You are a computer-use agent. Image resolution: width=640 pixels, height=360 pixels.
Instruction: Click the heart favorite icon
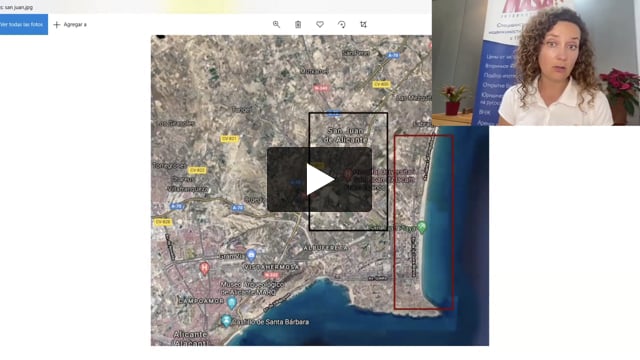pyautogui.click(x=320, y=24)
